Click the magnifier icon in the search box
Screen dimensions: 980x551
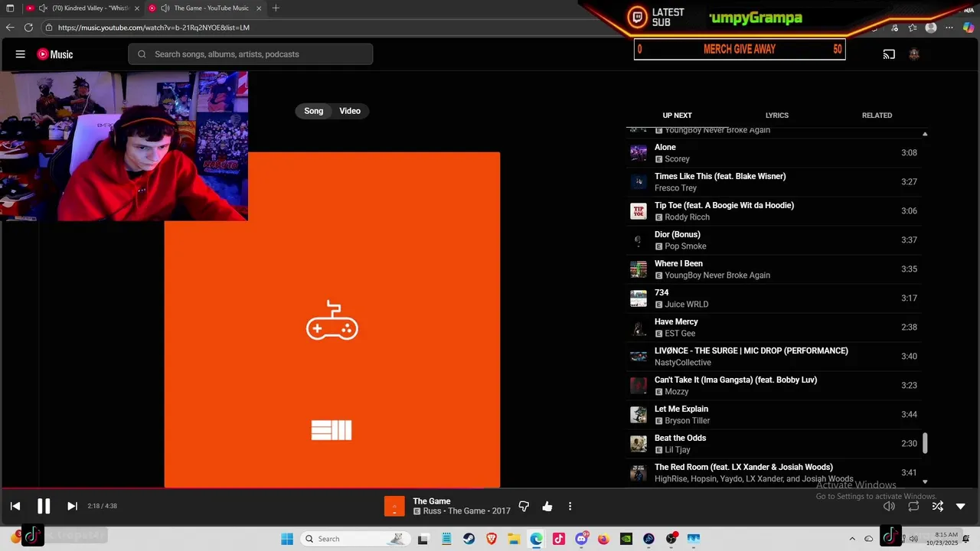tap(142, 54)
